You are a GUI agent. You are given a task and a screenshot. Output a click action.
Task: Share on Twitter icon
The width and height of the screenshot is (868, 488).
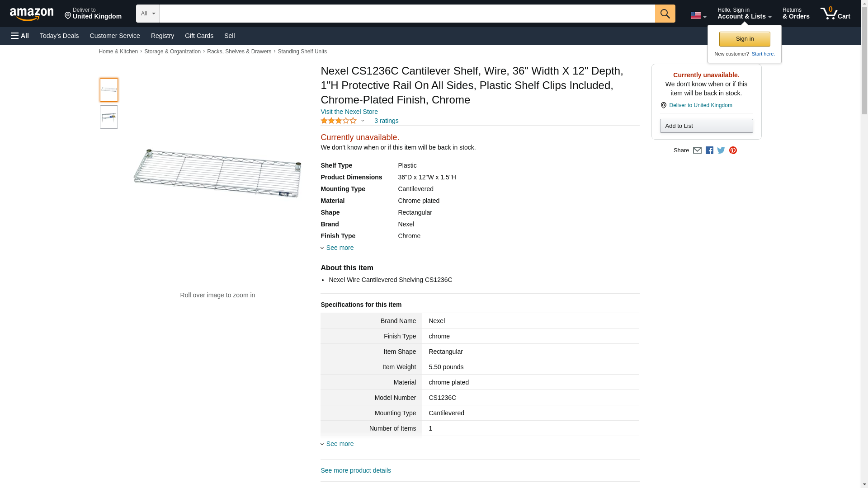pyautogui.click(x=721, y=150)
